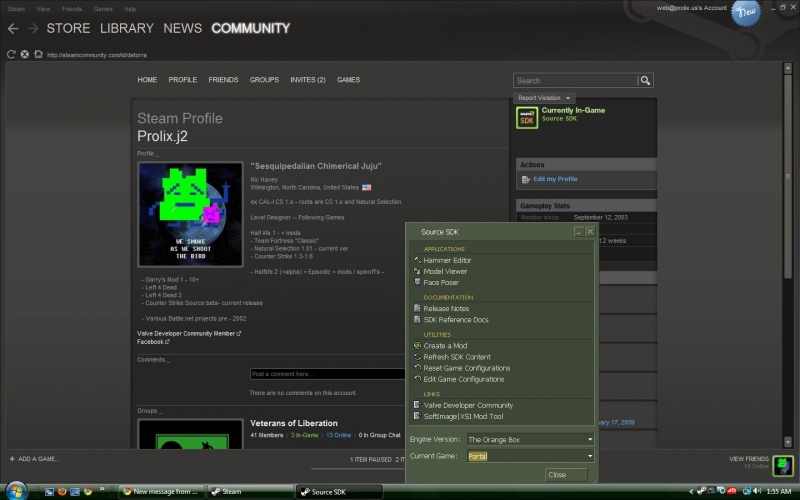Image resolution: width=800 pixels, height=500 pixels.
Task: Click the red ATI tray icon
Action: coord(732,491)
